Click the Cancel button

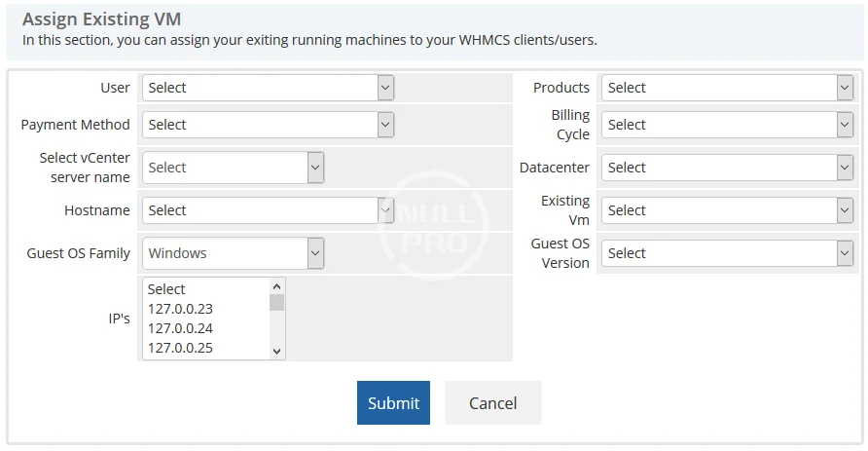[x=492, y=402]
